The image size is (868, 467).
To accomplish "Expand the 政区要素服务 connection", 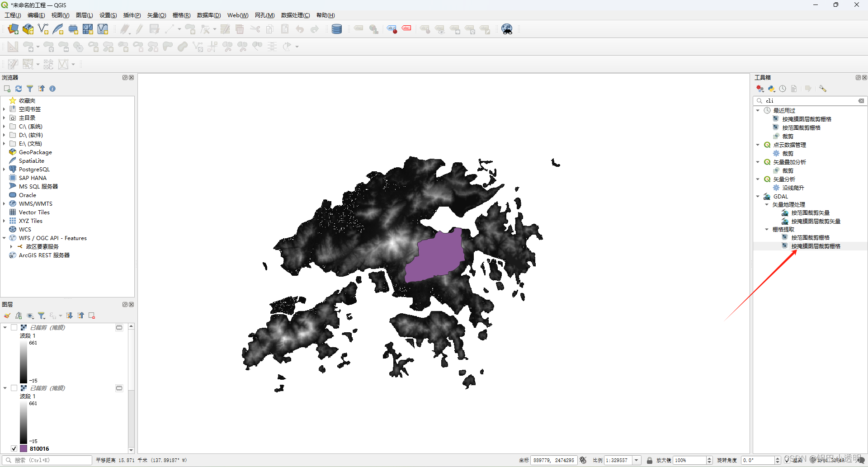I will 11,246.
